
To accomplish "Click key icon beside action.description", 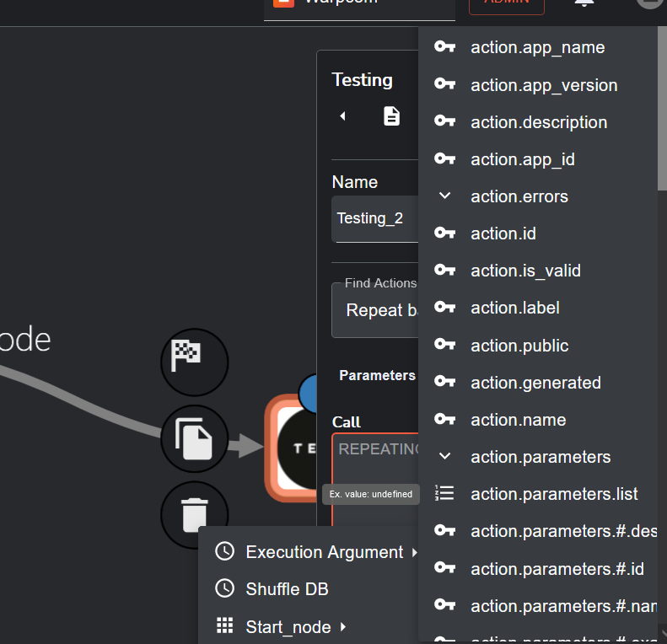I will pos(444,121).
